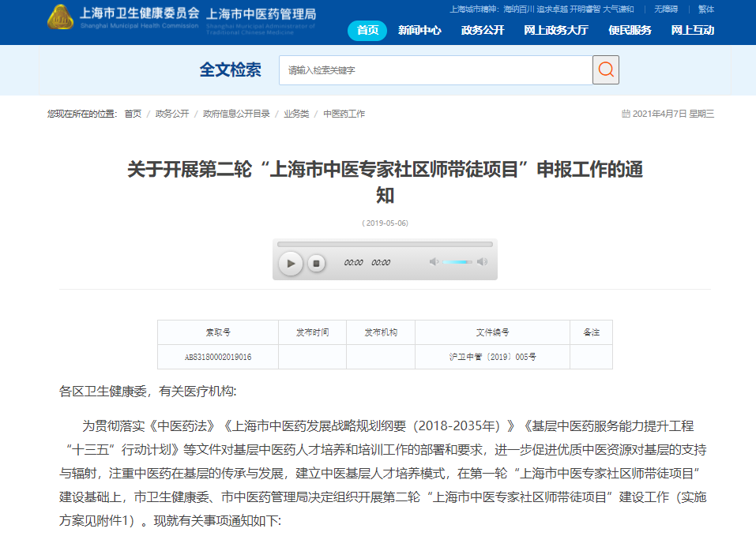Click the 政府信息公开目录 breadcrumb link
This screenshot has height=551, width=756.
click(x=236, y=114)
